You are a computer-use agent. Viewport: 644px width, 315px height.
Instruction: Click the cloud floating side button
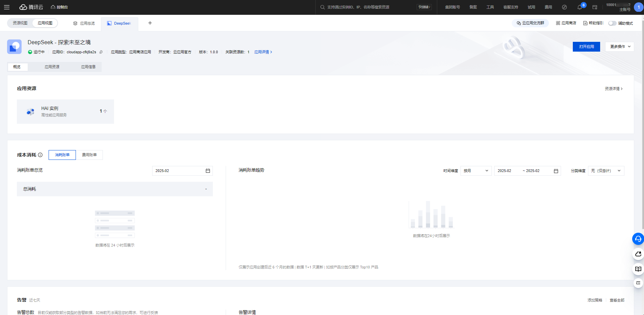[638, 254]
